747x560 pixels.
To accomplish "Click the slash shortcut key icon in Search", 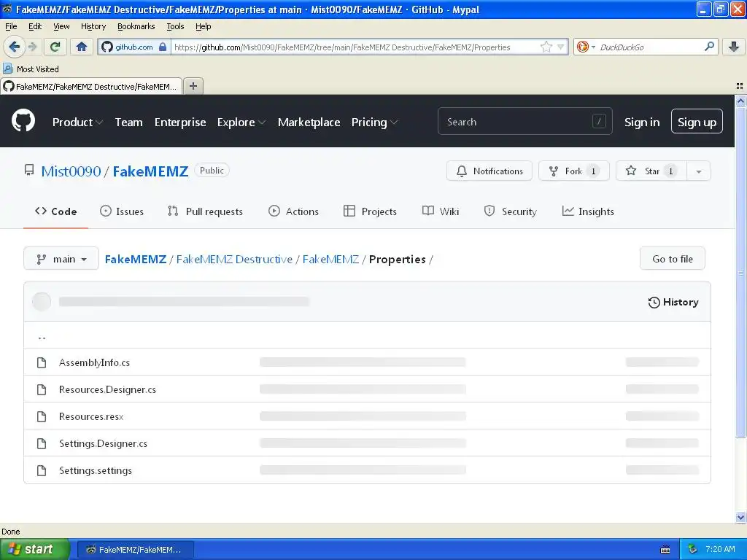I will tap(599, 122).
